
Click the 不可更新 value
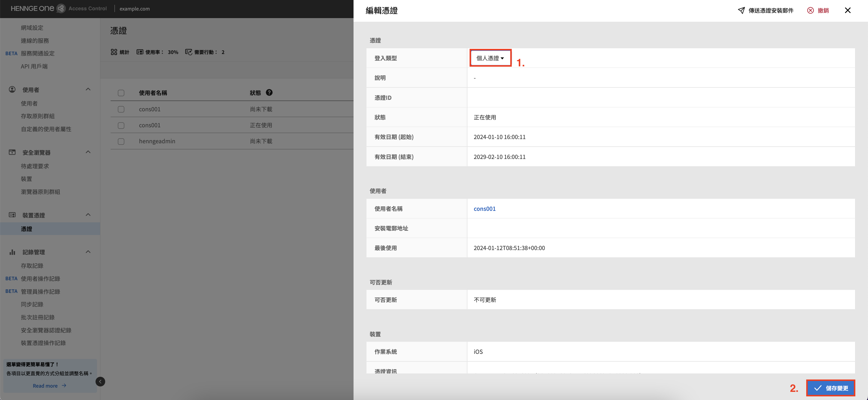click(x=485, y=300)
